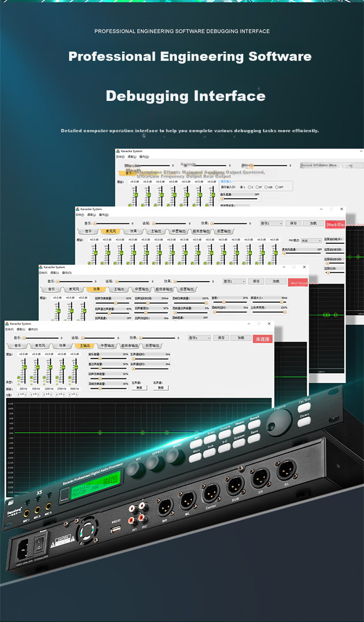Click 加载 in the third window (麦克风 active)

(x=313, y=223)
